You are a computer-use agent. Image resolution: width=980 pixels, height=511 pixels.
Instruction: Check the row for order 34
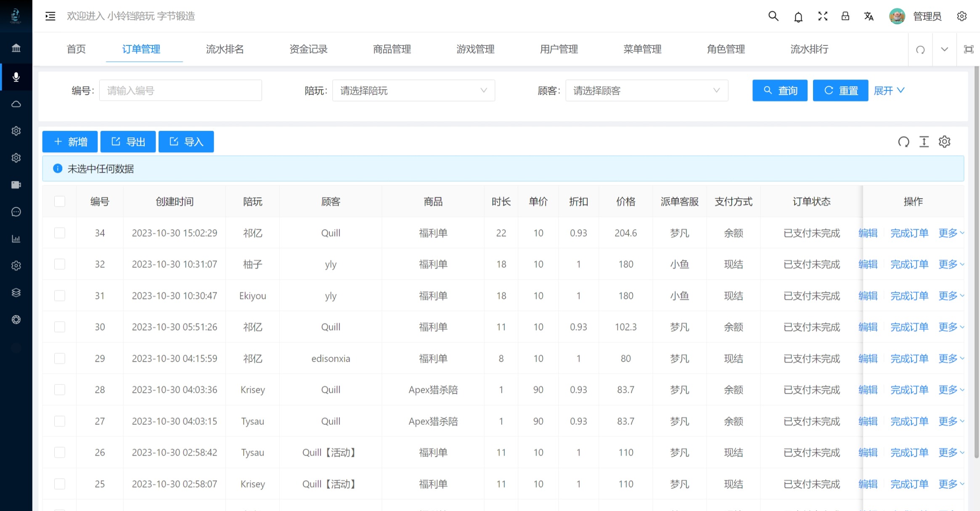(60, 233)
